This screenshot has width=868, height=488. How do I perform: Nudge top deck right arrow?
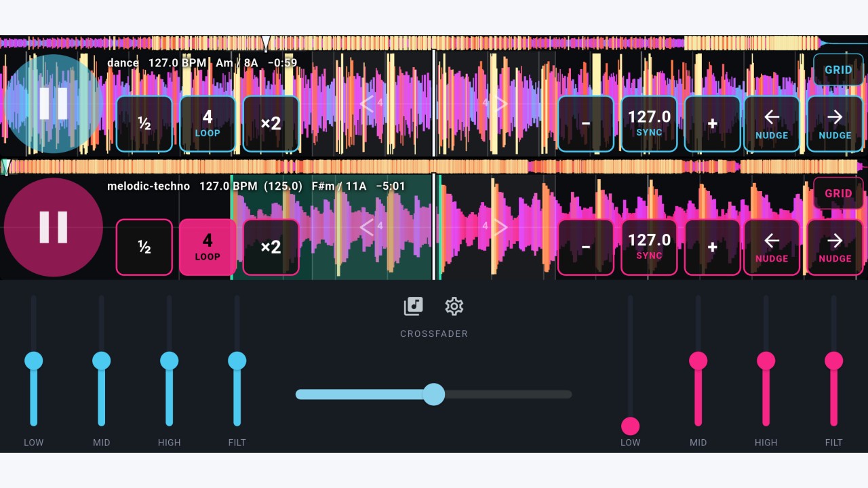835,123
